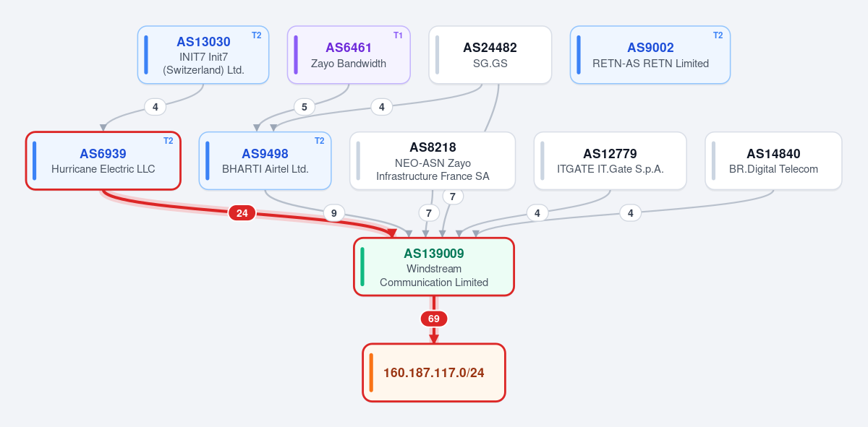Image resolution: width=868 pixels, height=427 pixels.
Task: Open the AS8218 NEO-ASN Zayo node
Action: point(433,161)
